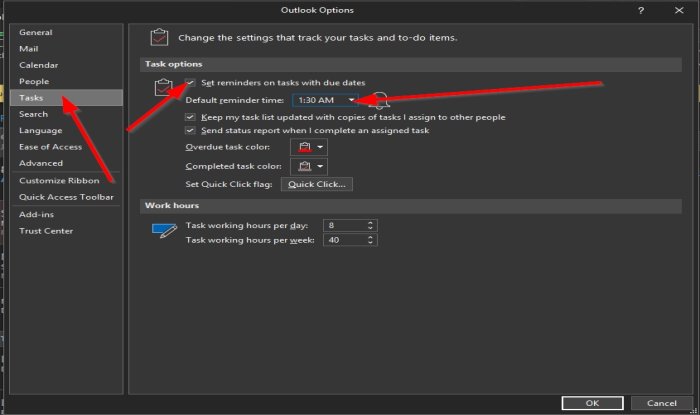The image size is (700, 415).
Task: Open Quick Access Toolbar settings
Action: (x=66, y=197)
